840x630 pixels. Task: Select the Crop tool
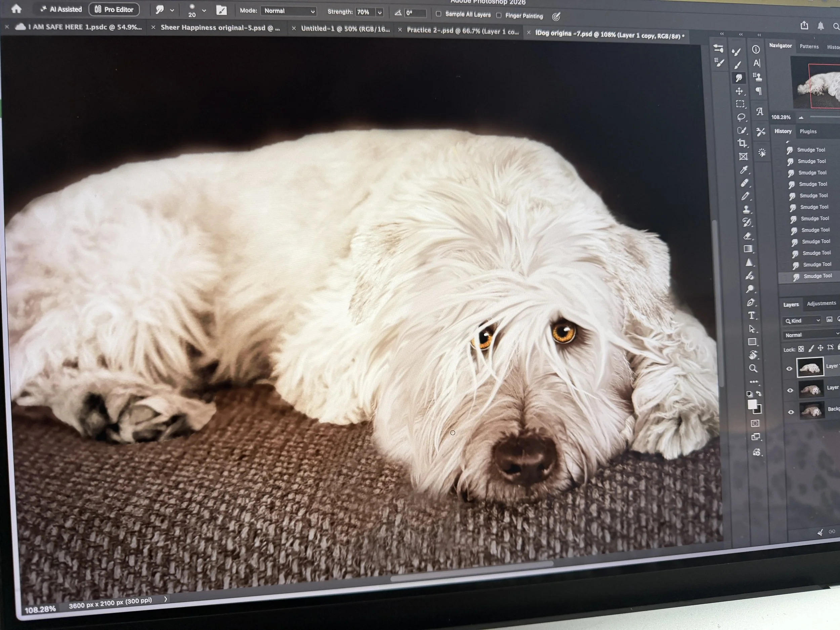click(x=743, y=143)
